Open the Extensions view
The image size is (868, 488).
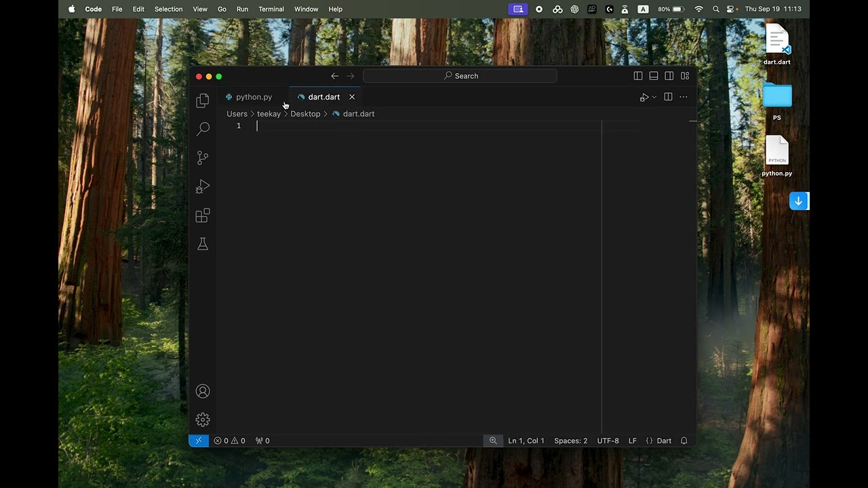click(x=202, y=216)
